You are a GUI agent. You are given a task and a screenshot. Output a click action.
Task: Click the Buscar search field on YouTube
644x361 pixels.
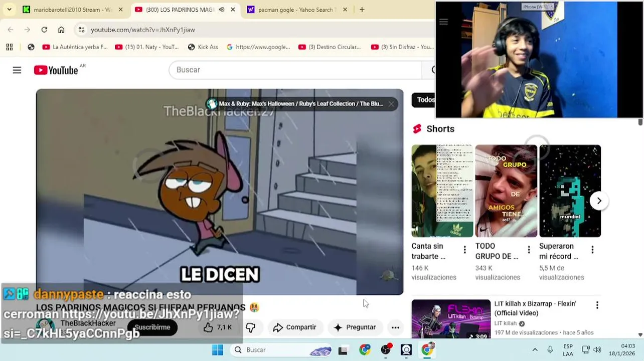pyautogui.click(x=296, y=70)
